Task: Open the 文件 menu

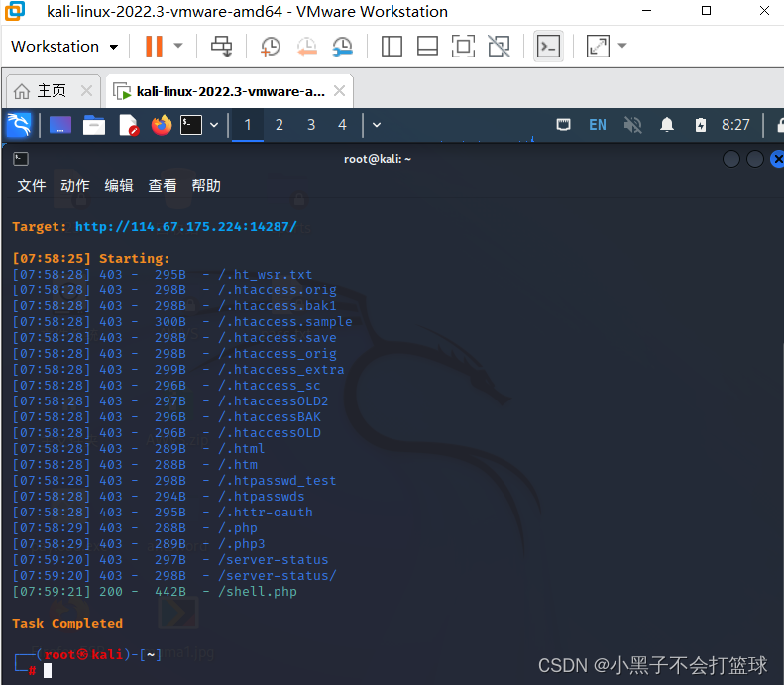Action: [x=32, y=186]
